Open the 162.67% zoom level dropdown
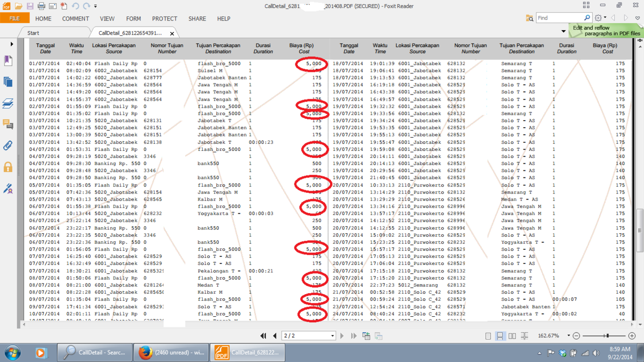Screen dimensions: 644x362 pos(569,336)
